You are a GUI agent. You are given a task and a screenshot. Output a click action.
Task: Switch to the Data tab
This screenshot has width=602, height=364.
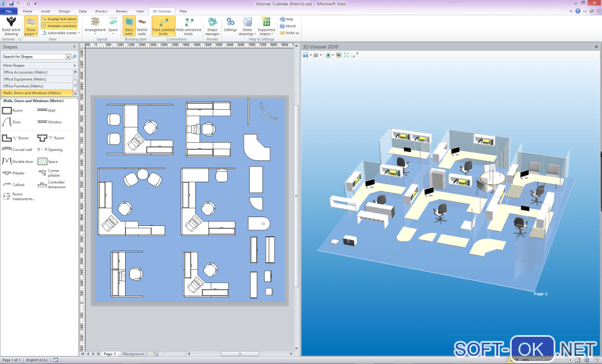coord(83,11)
